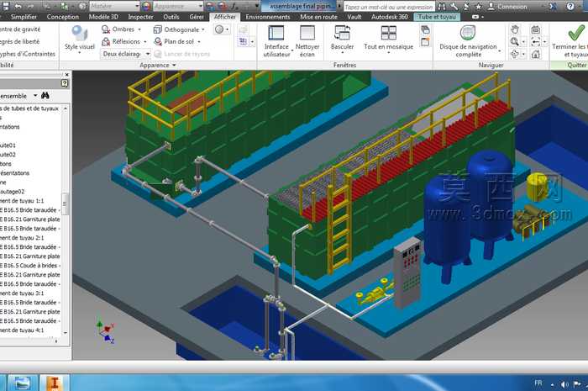Select the Pan hand tool

coord(515,29)
